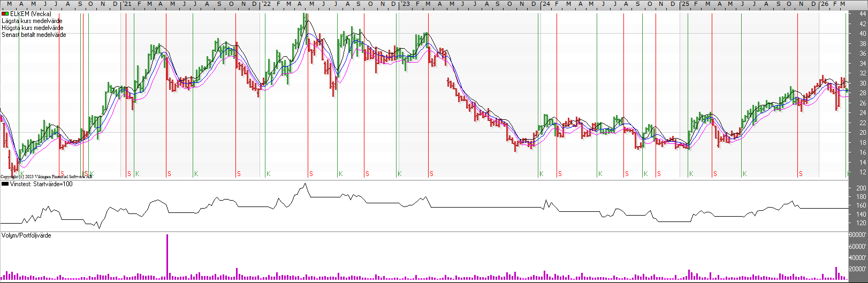Screen dimensions: 868x283
Task: Click the red-green ELKEM legend swatch
Action: 5,14
